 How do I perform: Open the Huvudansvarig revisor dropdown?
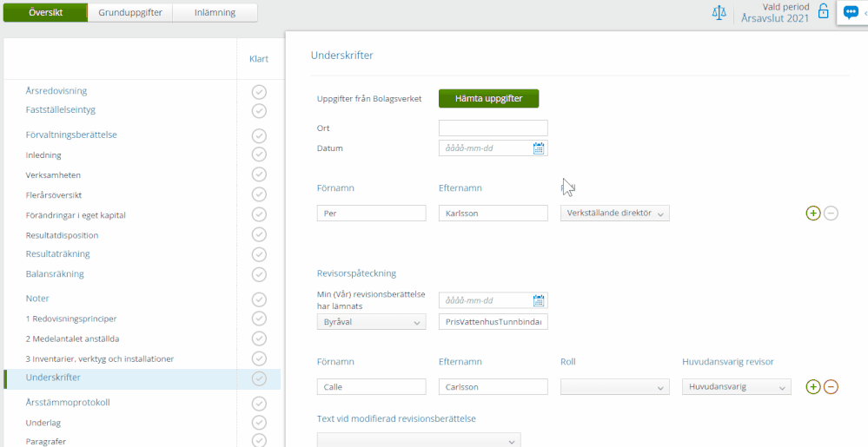pos(736,387)
